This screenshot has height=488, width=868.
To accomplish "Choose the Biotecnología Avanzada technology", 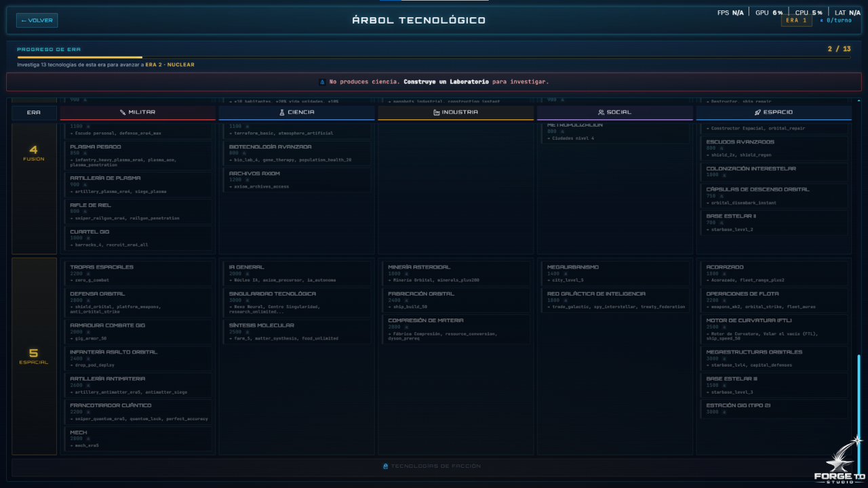I will [296, 153].
